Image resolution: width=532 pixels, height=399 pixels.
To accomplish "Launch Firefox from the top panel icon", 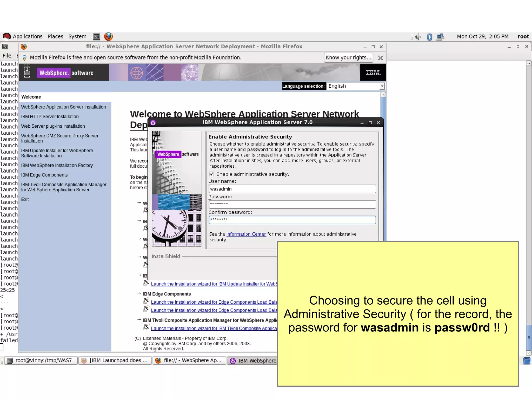I will [108, 36].
